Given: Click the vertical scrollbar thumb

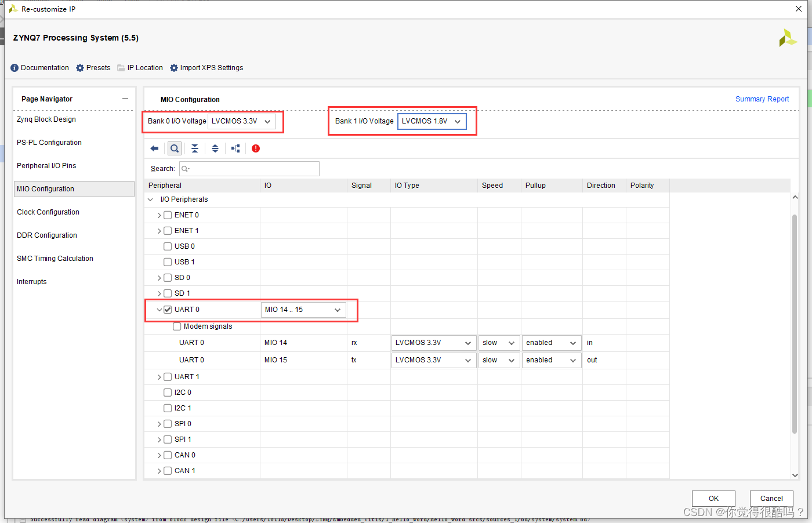Looking at the screenshot, I should [x=795, y=324].
